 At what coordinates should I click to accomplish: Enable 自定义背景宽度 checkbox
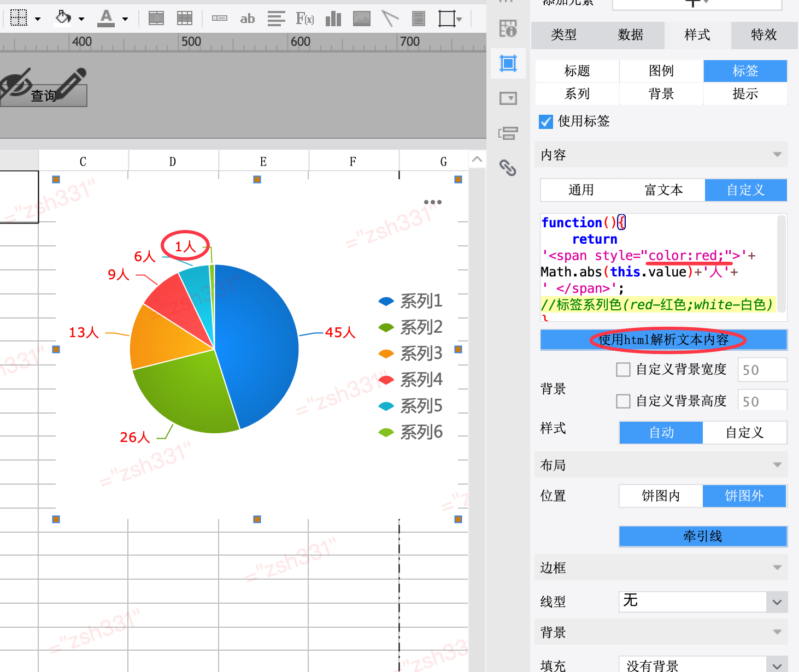pos(623,370)
